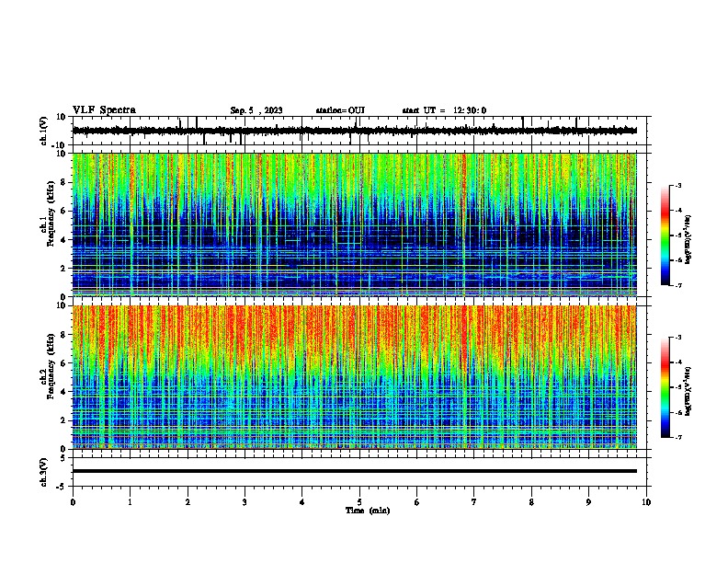Image resolution: width=728 pixels, height=563 pixels.
Task: Click the time axis tick label "6"
Action: pos(416,502)
